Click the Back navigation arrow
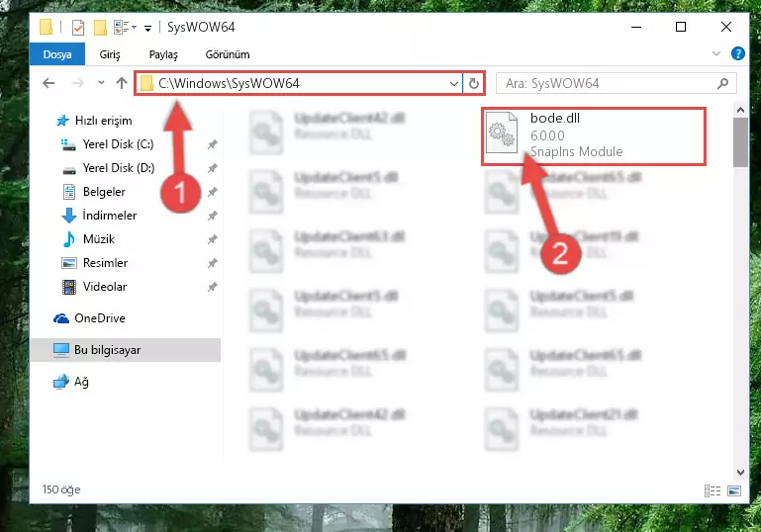This screenshot has height=532, width=761. pos(48,83)
